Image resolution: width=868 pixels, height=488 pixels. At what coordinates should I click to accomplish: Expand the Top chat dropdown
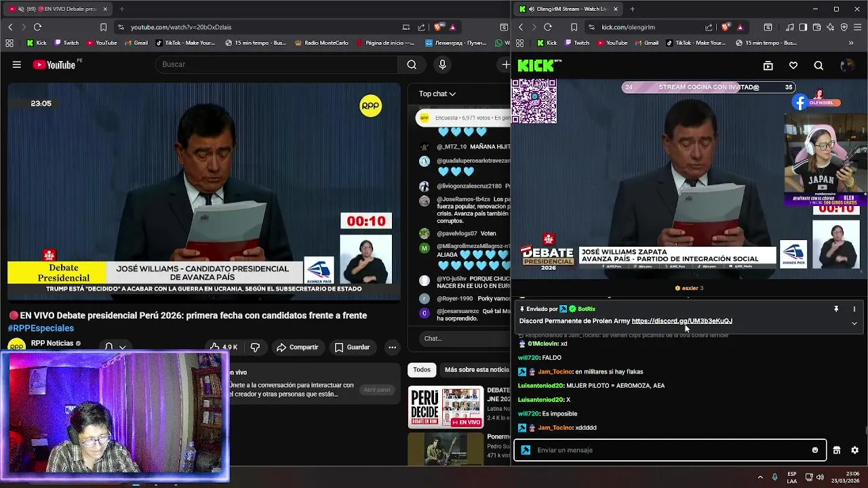coord(437,94)
